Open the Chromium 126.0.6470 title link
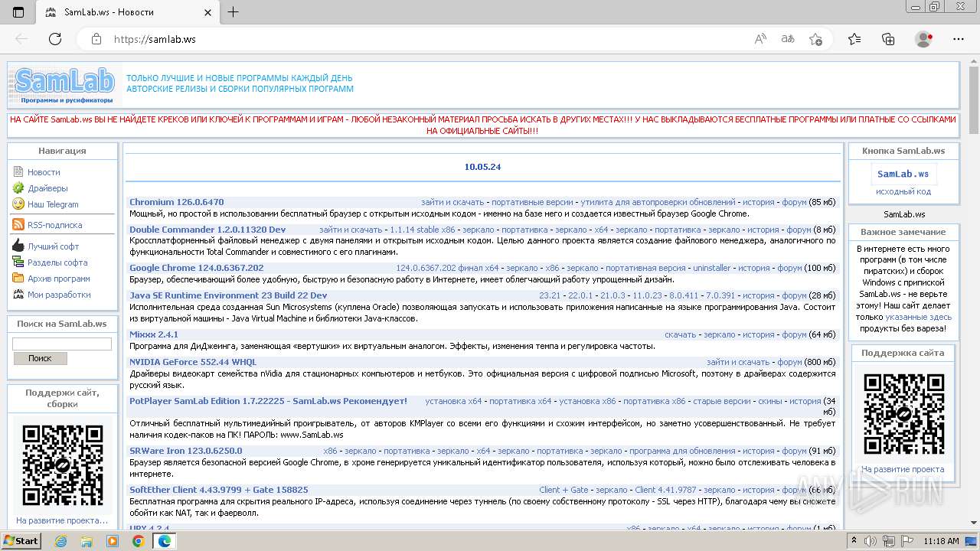 tap(177, 202)
